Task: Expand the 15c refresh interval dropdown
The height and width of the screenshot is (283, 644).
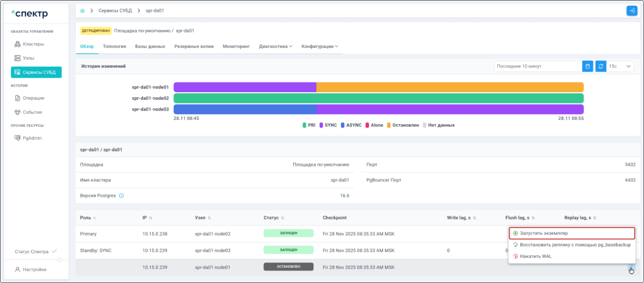Action: tap(620, 66)
